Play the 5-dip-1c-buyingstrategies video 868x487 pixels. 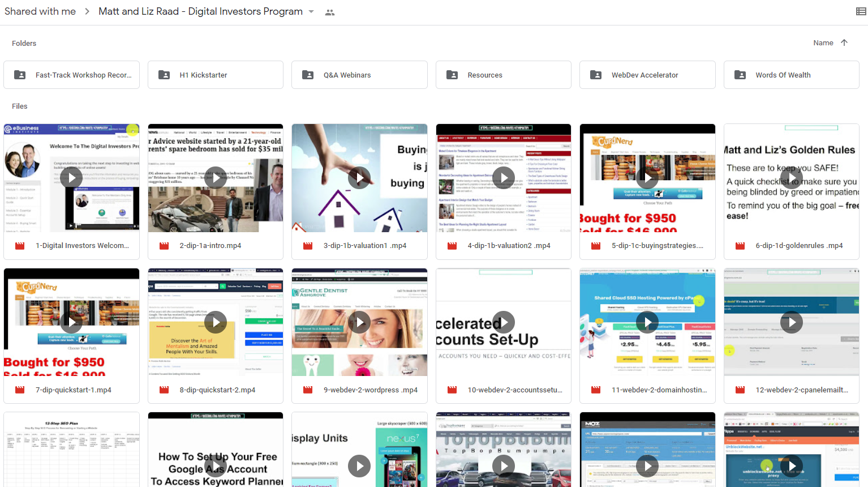(x=647, y=178)
